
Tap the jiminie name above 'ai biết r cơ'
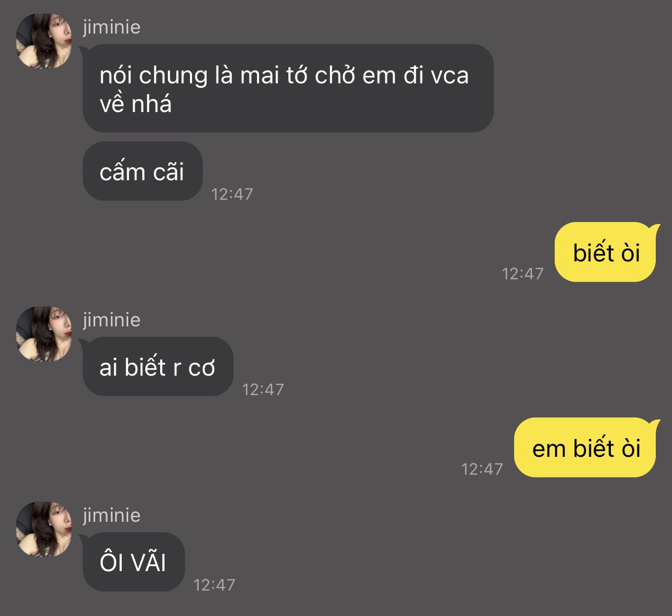click(x=111, y=319)
